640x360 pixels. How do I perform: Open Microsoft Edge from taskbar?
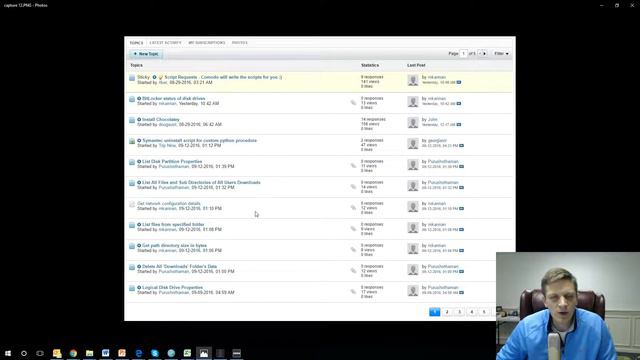click(x=139, y=353)
